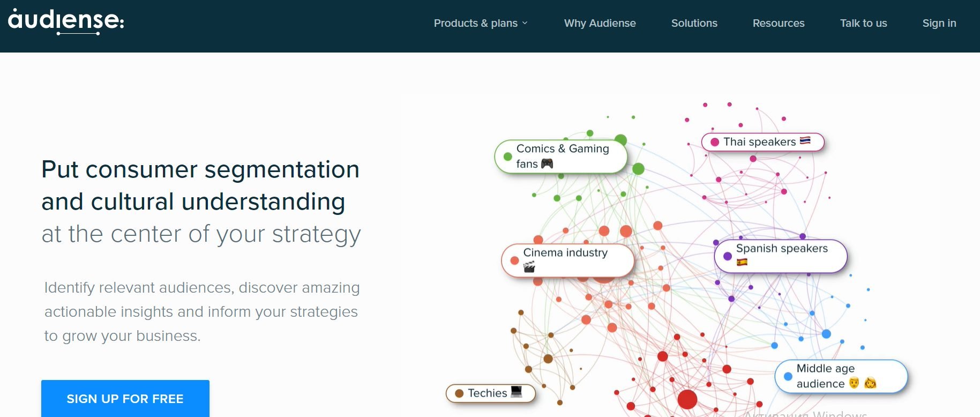Screen dimensions: 980x417
Task: Click the large red node in the network graph
Action: click(687, 399)
